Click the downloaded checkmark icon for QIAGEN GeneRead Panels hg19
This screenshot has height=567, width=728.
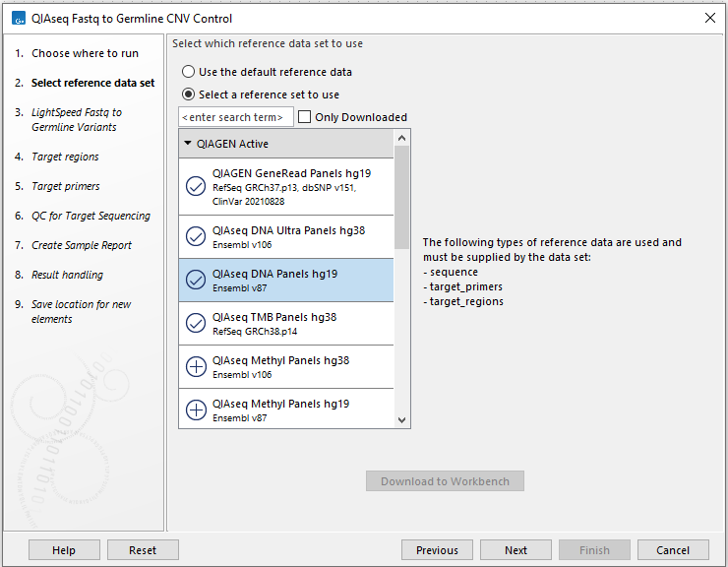point(196,186)
